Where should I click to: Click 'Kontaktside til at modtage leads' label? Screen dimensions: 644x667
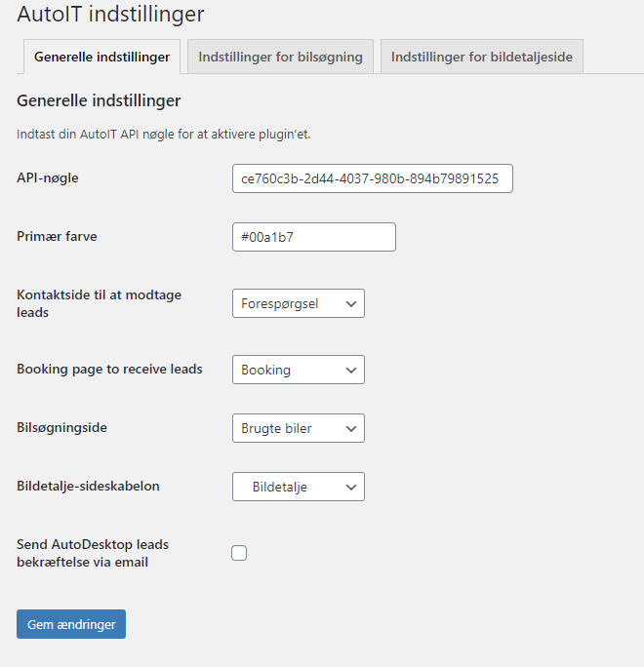pyautogui.click(x=100, y=303)
